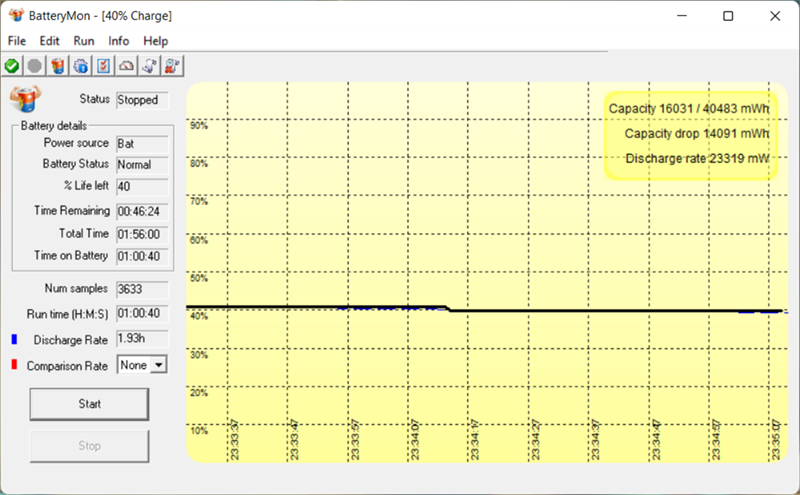
Task: Open battery information from the battery toolbar icon
Action: tap(58, 66)
